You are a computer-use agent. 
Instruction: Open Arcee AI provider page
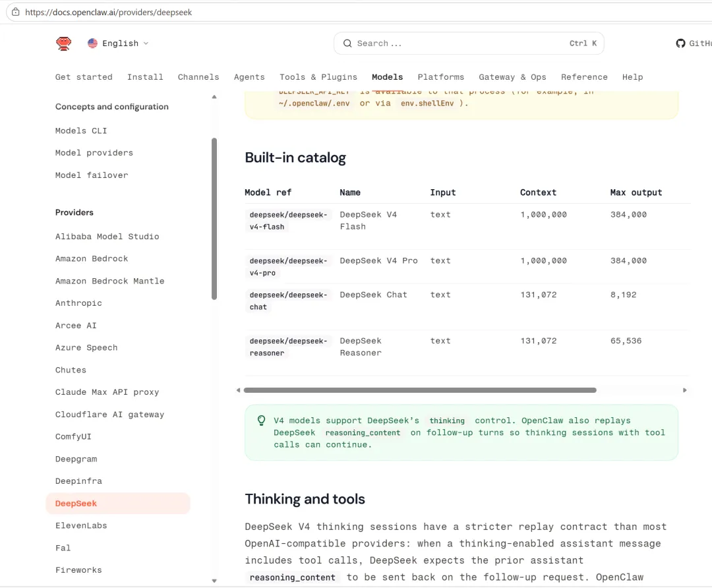(x=76, y=326)
